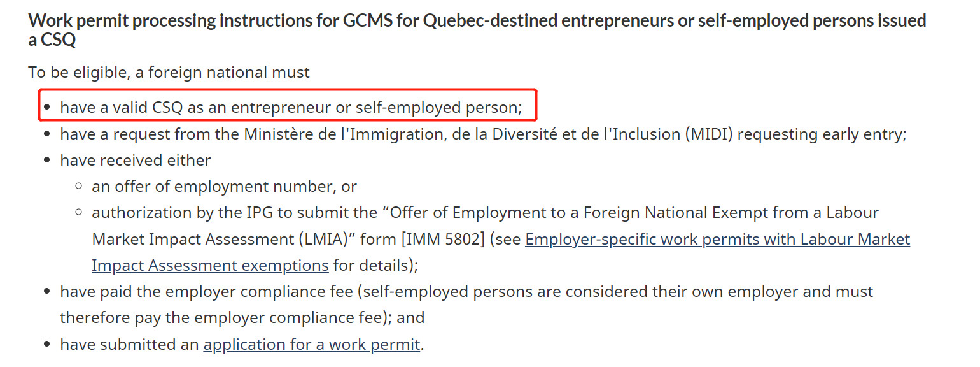
Task: Click the employer compliance fee bullet text
Action: [x=466, y=292]
